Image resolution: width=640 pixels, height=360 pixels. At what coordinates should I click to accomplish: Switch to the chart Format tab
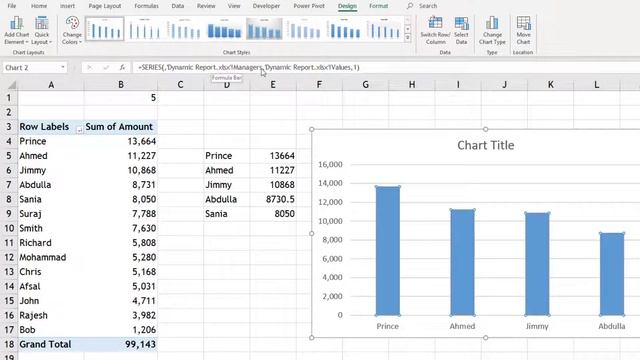click(x=378, y=6)
